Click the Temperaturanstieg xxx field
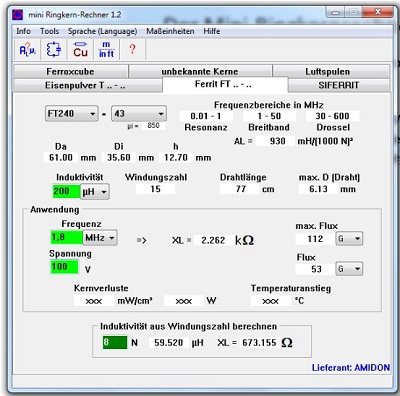 tap(270, 301)
